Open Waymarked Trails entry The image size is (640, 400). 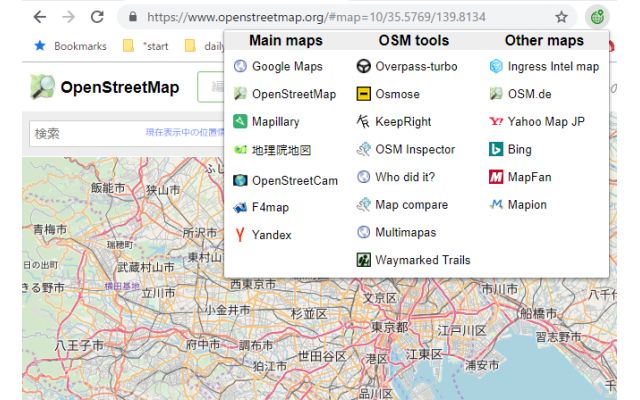coord(422,260)
